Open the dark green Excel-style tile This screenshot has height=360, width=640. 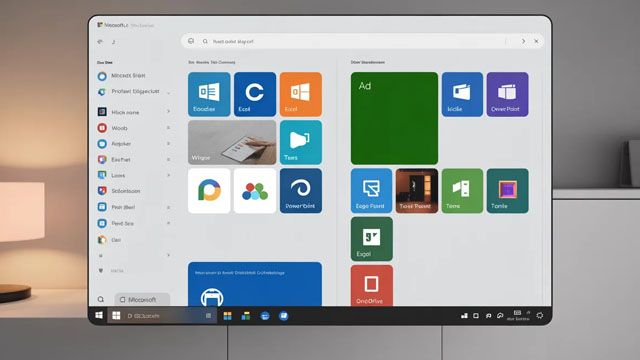[371, 239]
